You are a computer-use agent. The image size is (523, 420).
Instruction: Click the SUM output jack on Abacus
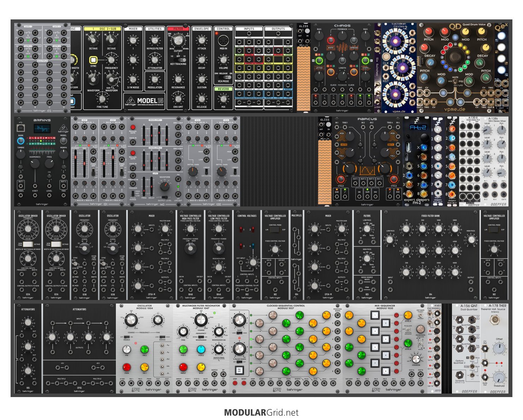pyautogui.click(x=367, y=197)
